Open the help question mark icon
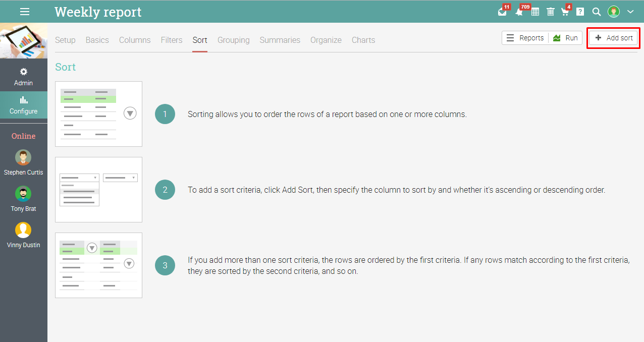 point(580,12)
